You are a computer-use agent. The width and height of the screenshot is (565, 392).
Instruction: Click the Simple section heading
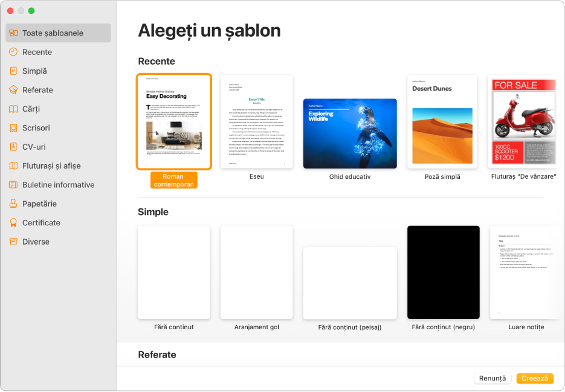[153, 212]
